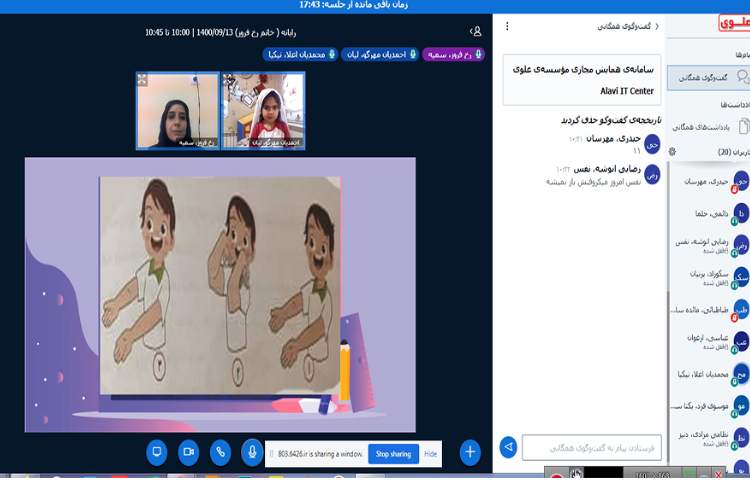Select user نظامی مرادی، دنیز in users list
This screenshot has width=750, height=480.
coord(710,437)
